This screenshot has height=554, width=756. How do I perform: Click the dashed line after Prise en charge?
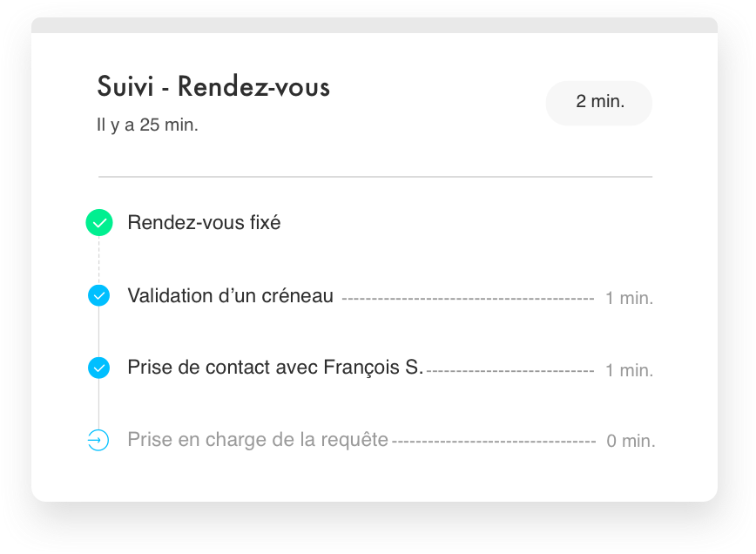coord(494,442)
